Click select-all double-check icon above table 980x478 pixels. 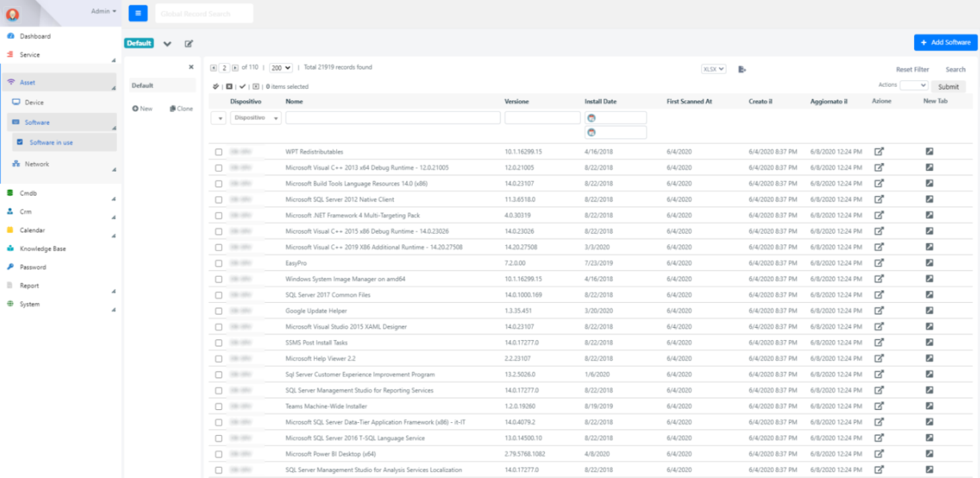click(x=216, y=86)
